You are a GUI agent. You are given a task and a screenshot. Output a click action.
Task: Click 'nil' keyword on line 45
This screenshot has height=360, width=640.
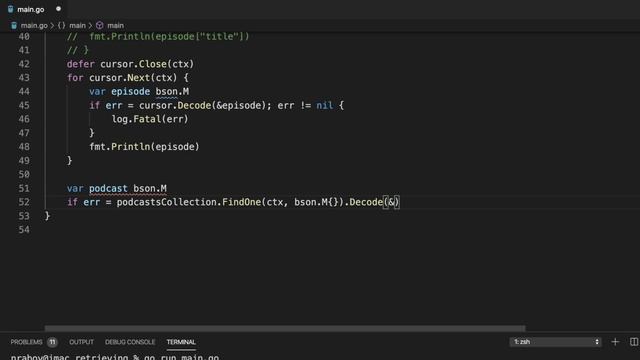point(324,105)
